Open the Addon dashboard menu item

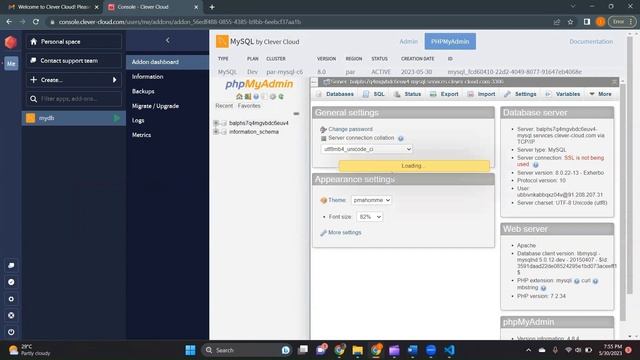click(167, 62)
